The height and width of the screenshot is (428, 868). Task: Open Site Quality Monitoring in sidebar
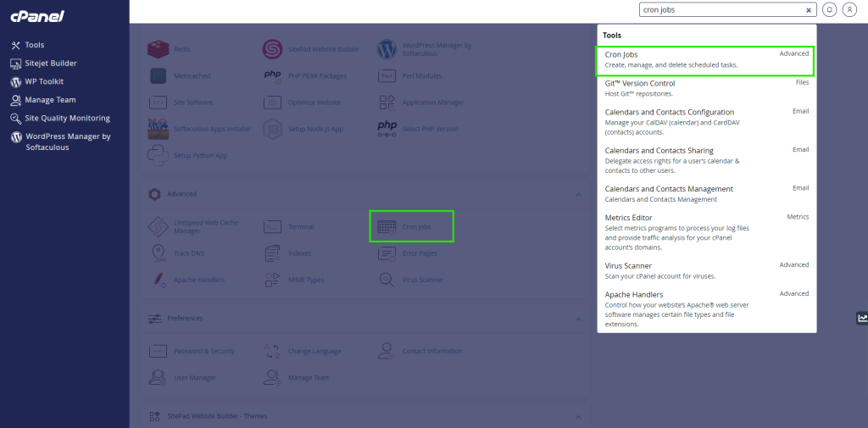pyautogui.click(x=67, y=118)
